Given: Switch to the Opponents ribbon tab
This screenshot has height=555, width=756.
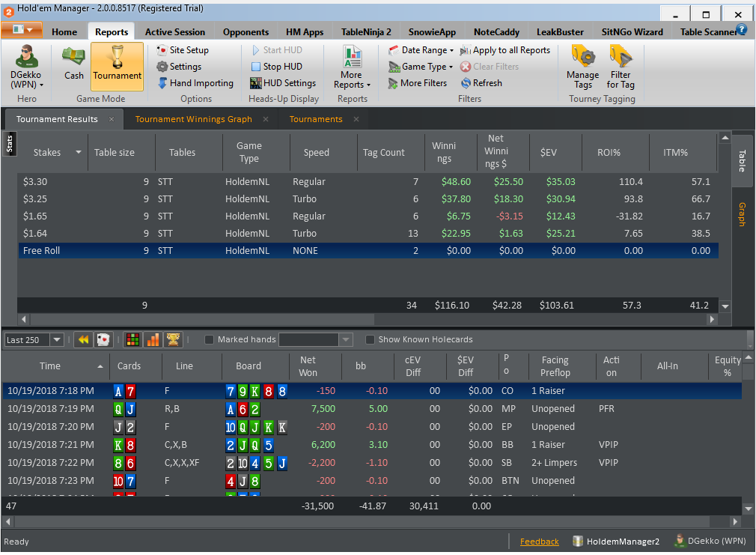Looking at the screenshot, I should click(x=246, y=32).
